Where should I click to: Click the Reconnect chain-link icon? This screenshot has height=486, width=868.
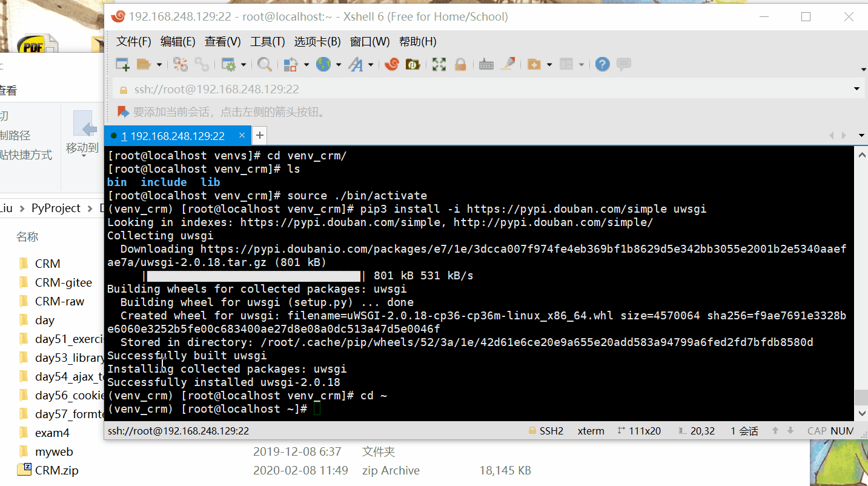pos(202,64)
